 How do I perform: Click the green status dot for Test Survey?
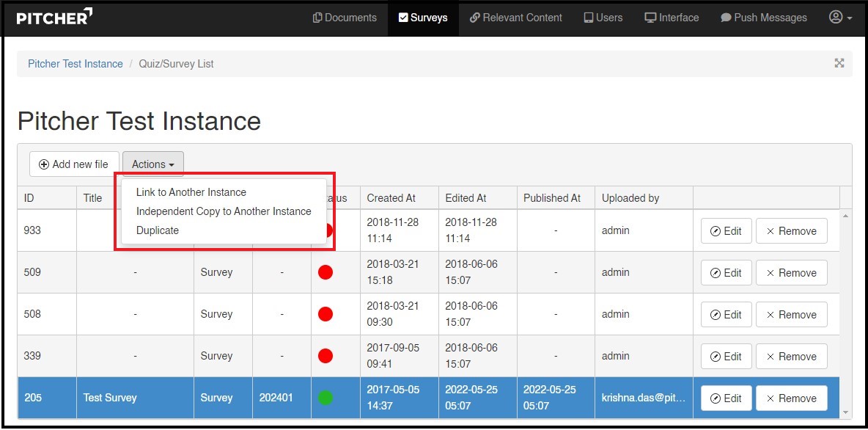(x=325, y=398)
